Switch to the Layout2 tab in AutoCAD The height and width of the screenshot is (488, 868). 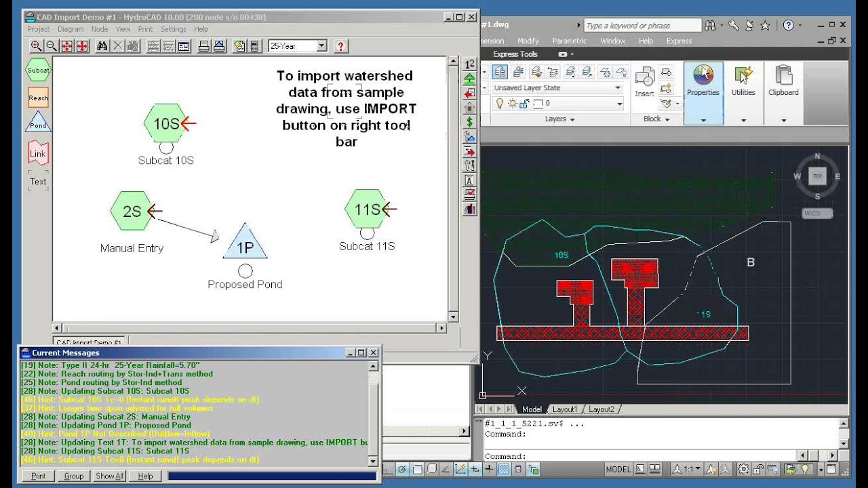click(601, 409)
